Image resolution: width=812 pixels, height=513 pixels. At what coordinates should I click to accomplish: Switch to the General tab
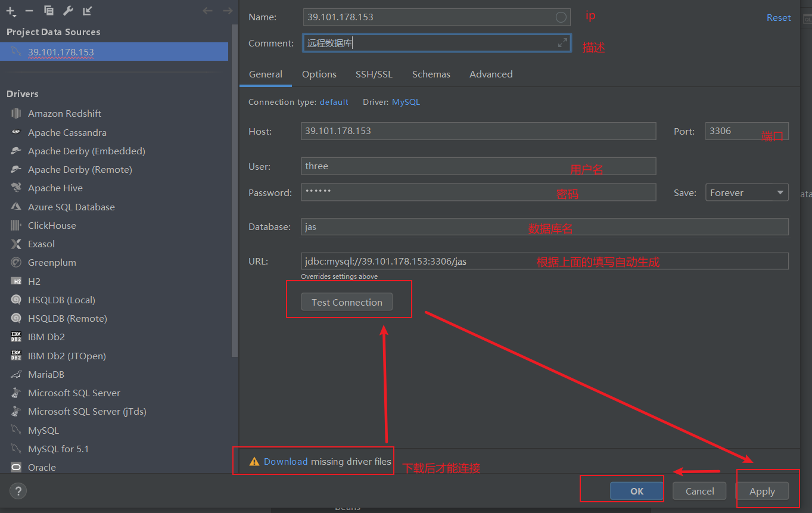(x=266, y=74)
